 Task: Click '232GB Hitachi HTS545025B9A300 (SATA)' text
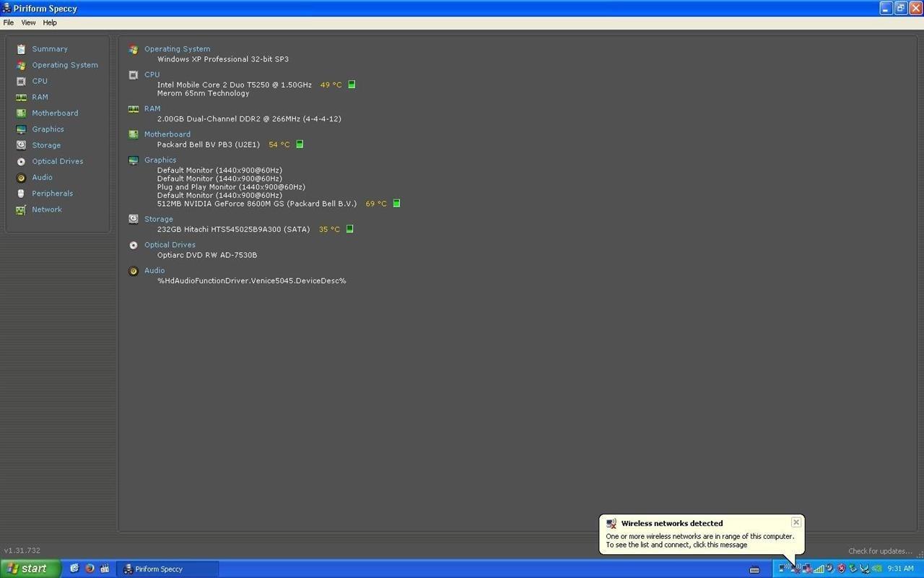pyautogui.click(x=233, y=230)
